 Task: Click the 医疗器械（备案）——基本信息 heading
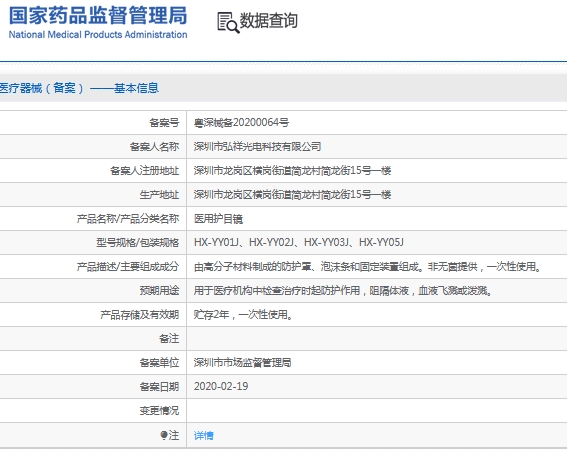(x=79, y=88)
